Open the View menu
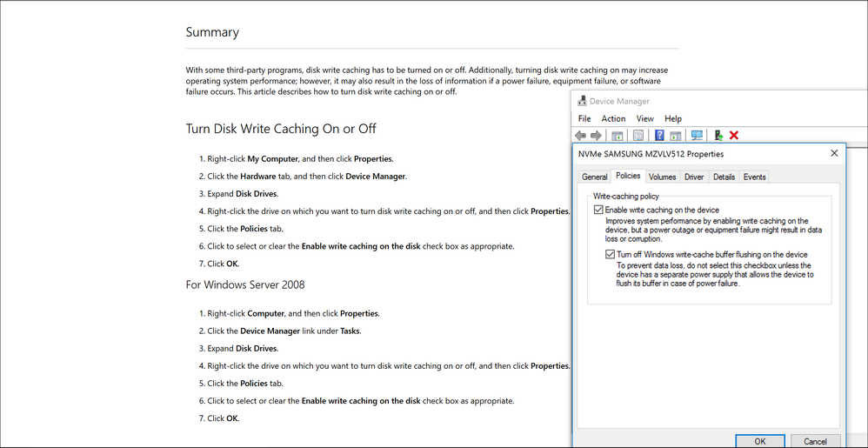This screenshot has height=448, width=868. [644, 118]
